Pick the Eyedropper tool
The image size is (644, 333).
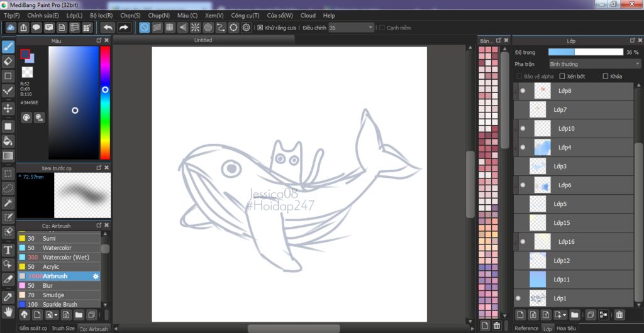point(8,297)
